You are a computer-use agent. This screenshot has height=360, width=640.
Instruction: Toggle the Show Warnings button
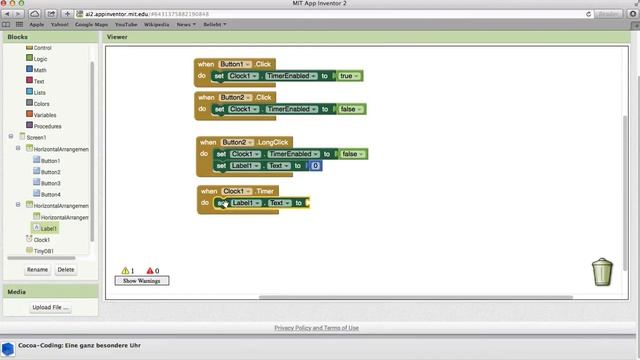(142, 281)
